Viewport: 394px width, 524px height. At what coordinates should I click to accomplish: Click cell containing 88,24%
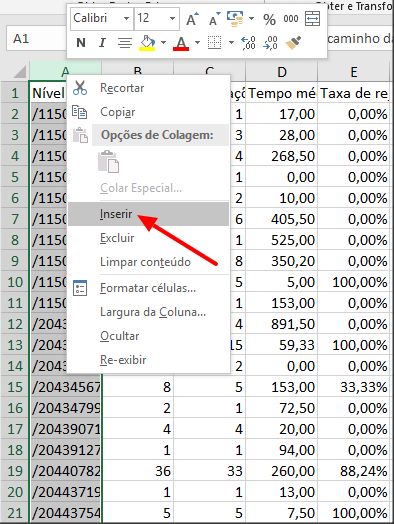pyautogui.click(x=354, y=471)
